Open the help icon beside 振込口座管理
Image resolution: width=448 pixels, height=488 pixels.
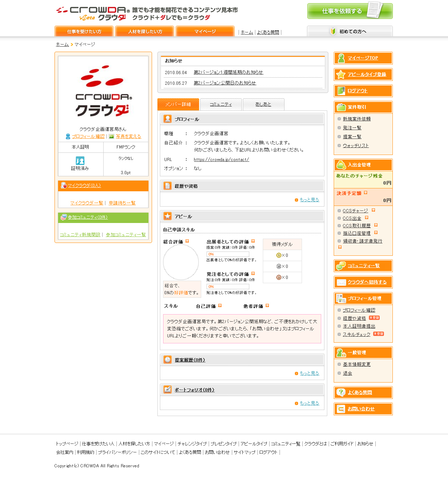coord(376,233)
